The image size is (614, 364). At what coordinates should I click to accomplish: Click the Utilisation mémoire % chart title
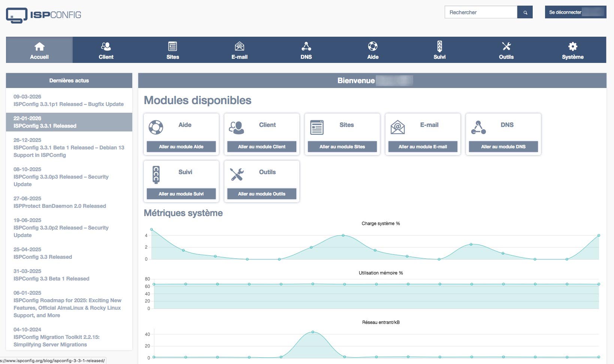coord(381,273)
